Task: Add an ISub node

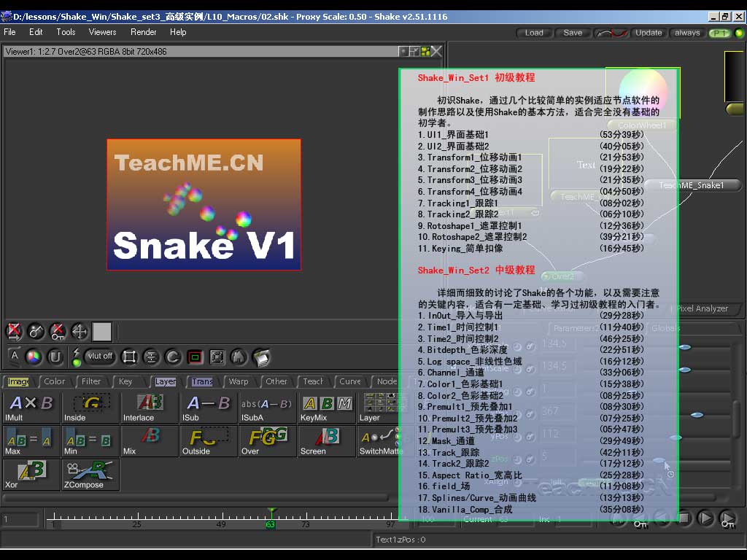Action: point(208,408)
